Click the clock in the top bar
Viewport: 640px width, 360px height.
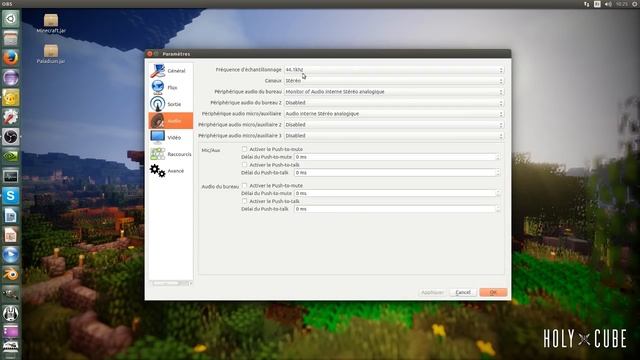(622, 4)
